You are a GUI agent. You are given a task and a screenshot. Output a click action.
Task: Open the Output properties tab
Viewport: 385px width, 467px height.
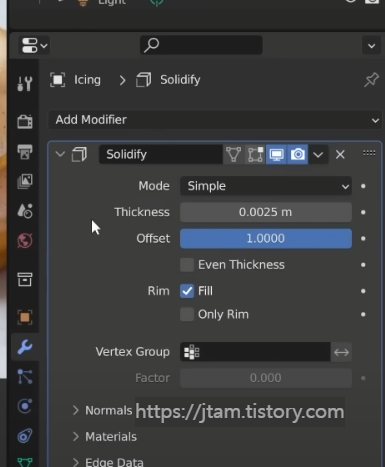point(25,152)
